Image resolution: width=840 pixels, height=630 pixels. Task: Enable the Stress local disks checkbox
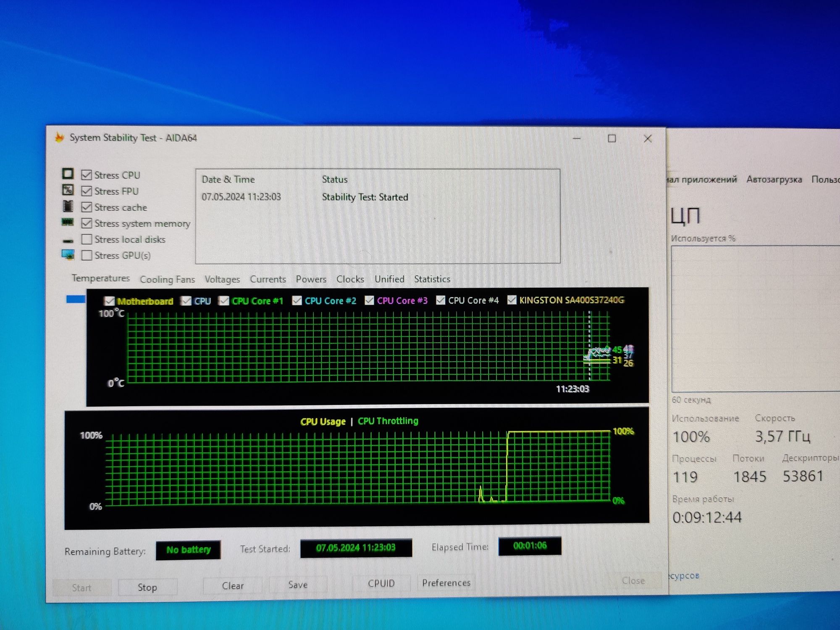tap(87, 239)
